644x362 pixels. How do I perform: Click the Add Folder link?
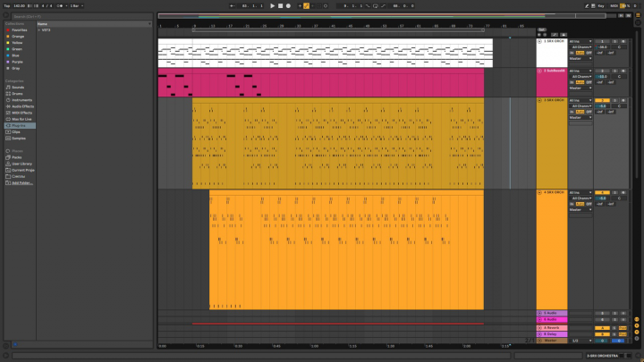coord(21,182)
